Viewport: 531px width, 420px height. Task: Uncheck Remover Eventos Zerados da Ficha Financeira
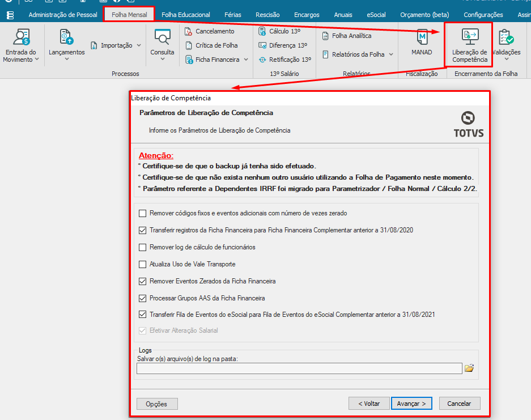click(x=143, y=281)
